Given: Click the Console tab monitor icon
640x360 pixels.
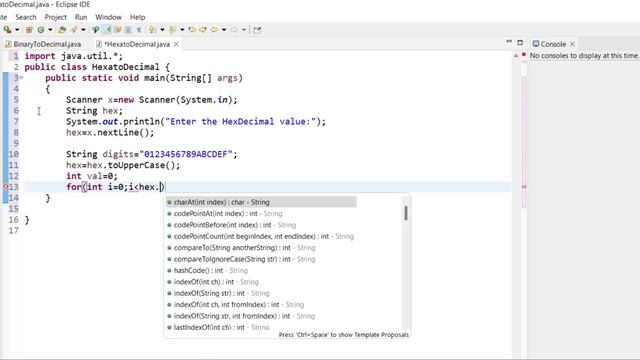Looking at the screenshot, I should pyautogui.click(x=536, y=44).
